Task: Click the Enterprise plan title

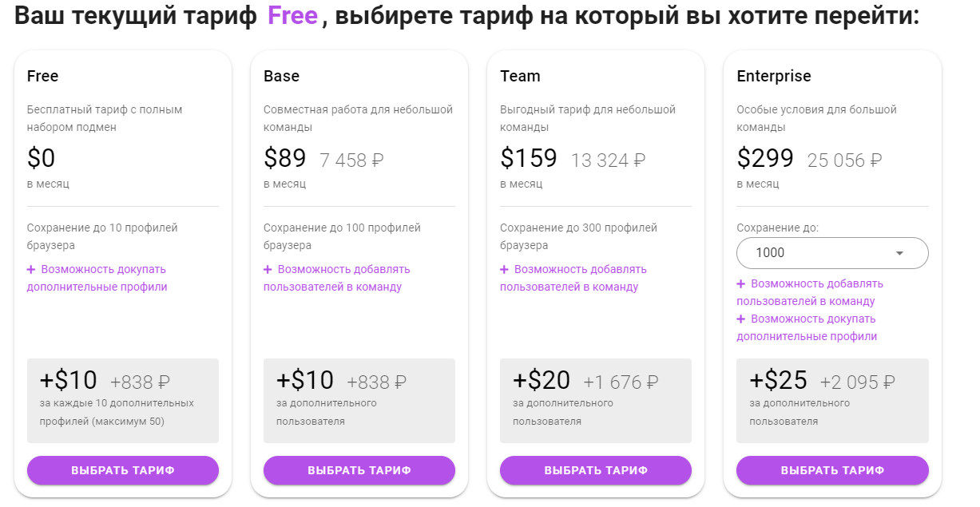Action: click(773, 77)
